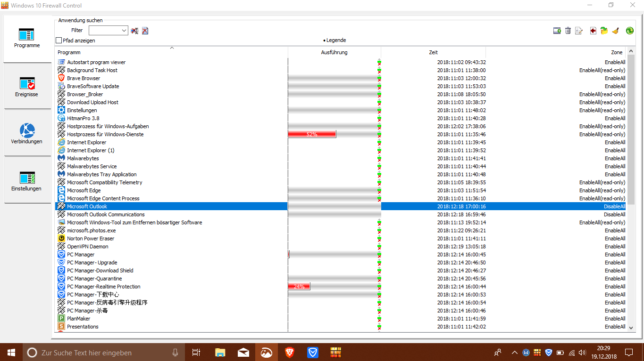644x361 pixels.
Task: Click the add application window icon
Action: click(x=557, y=31)
